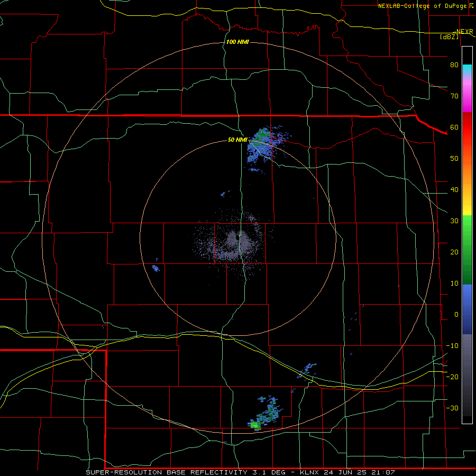Click the dBZ unit label
The image size is (476, 476).
(x=449, y=36)
